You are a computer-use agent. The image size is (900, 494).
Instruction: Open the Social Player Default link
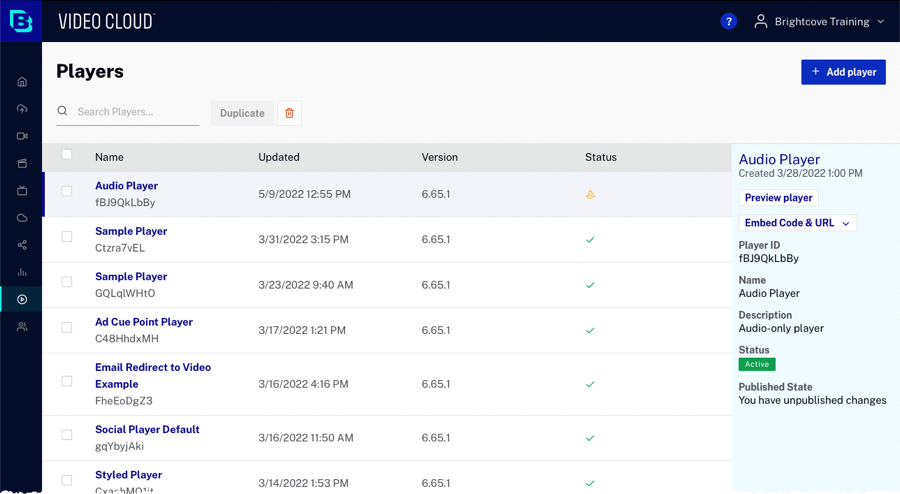click(x=147, y=429)
